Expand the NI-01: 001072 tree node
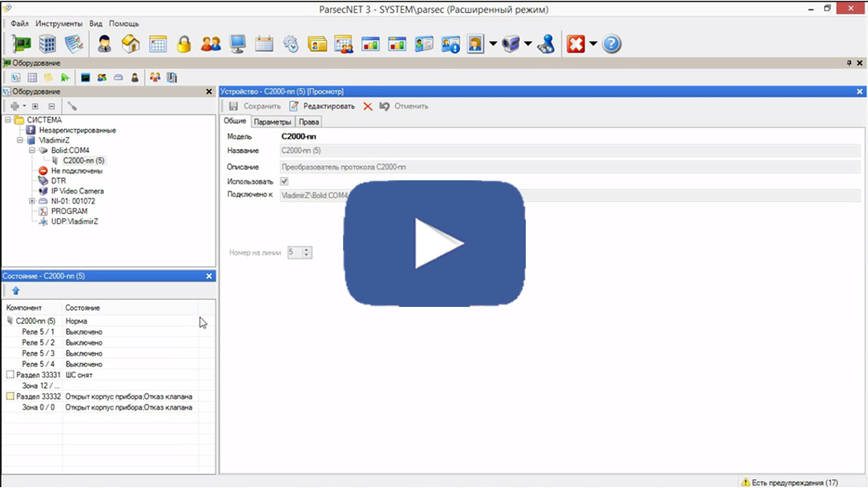This screenshot has height=488, width=868. coord(32,201)
